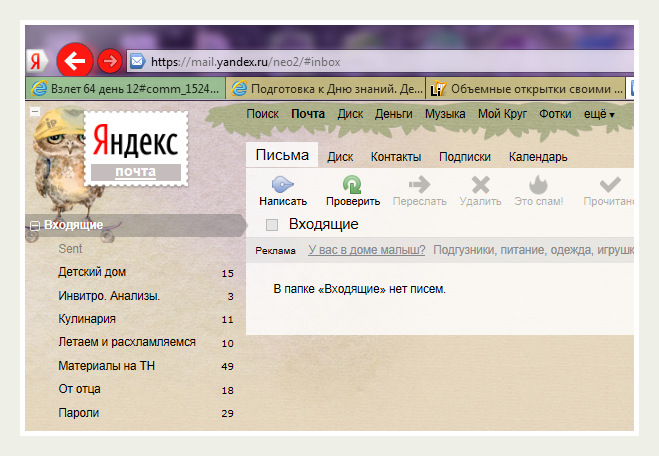The width and height of the screenshot is (659, 456).
Task: Tick the select-all checkbox beside Входящие
Action: 272,225
